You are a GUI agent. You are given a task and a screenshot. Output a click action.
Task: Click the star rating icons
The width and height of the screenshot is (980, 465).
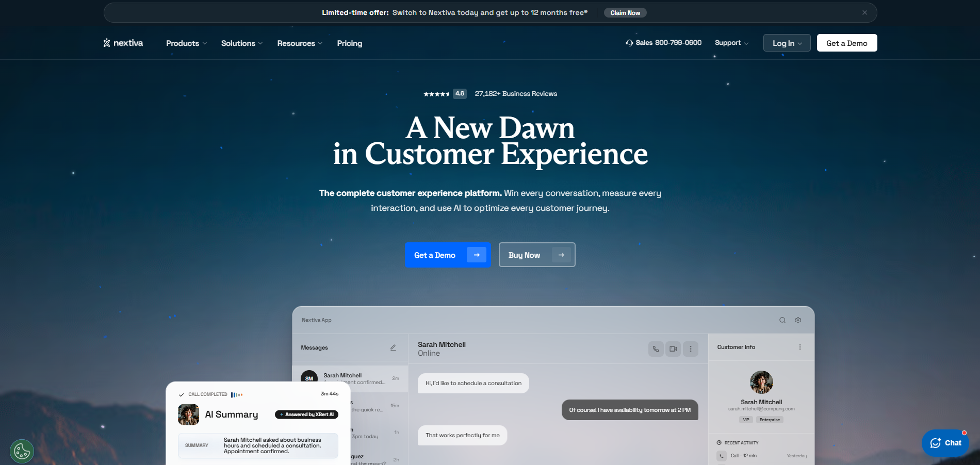tap(436, 94)
